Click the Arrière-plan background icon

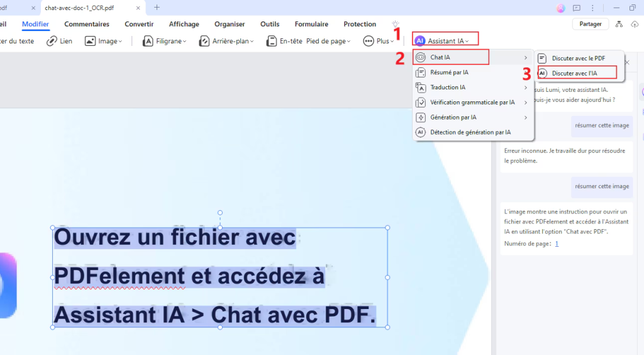204,41
